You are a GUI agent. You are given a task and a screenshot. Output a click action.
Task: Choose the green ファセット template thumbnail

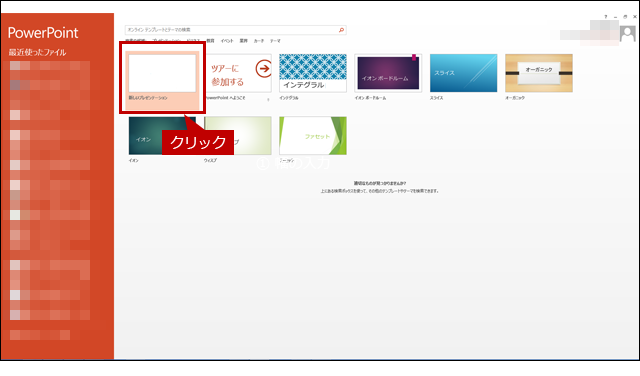tap(313, 136)
